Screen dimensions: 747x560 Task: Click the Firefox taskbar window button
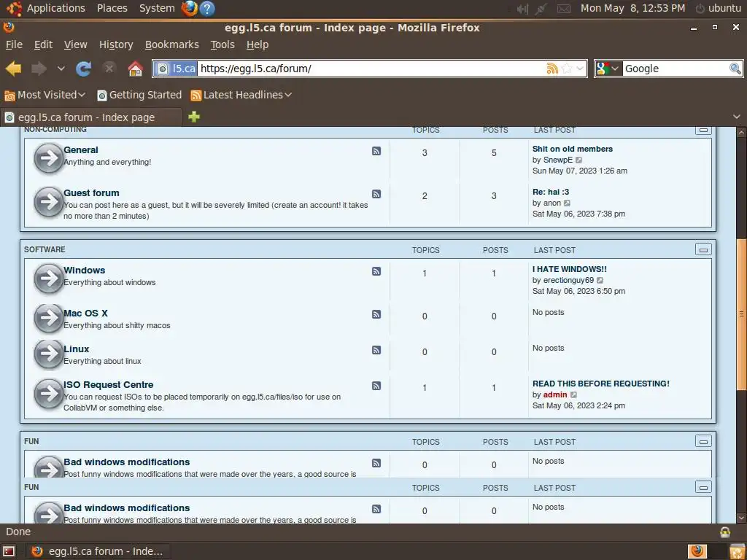[x=98, y=551]
